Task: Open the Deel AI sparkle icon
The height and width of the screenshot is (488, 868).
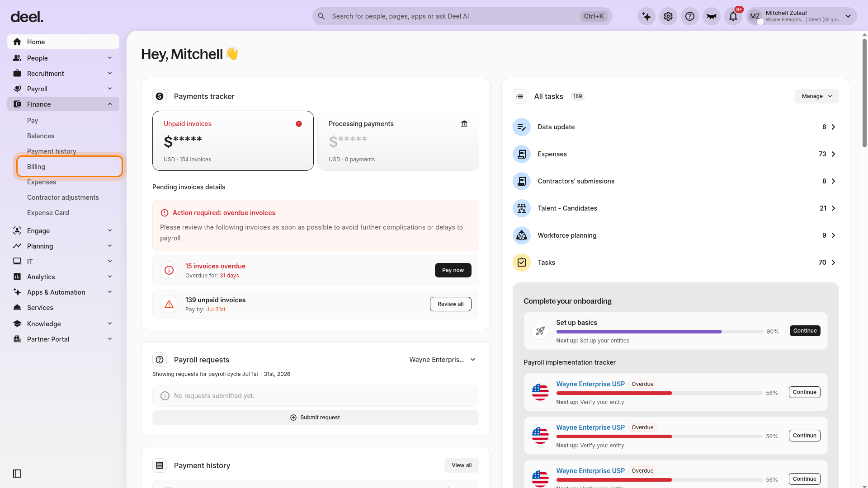Action: click(x=646, y=16)
